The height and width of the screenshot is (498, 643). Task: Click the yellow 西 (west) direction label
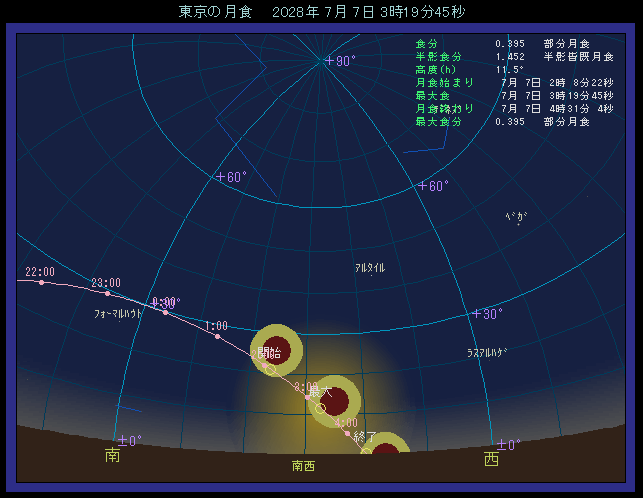491,459
